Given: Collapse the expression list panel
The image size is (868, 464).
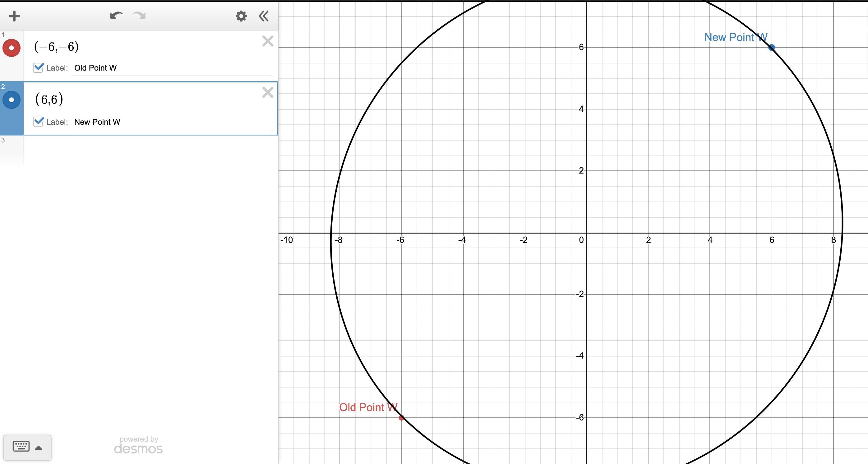Looking at the screenshot, I should (264, 16).
